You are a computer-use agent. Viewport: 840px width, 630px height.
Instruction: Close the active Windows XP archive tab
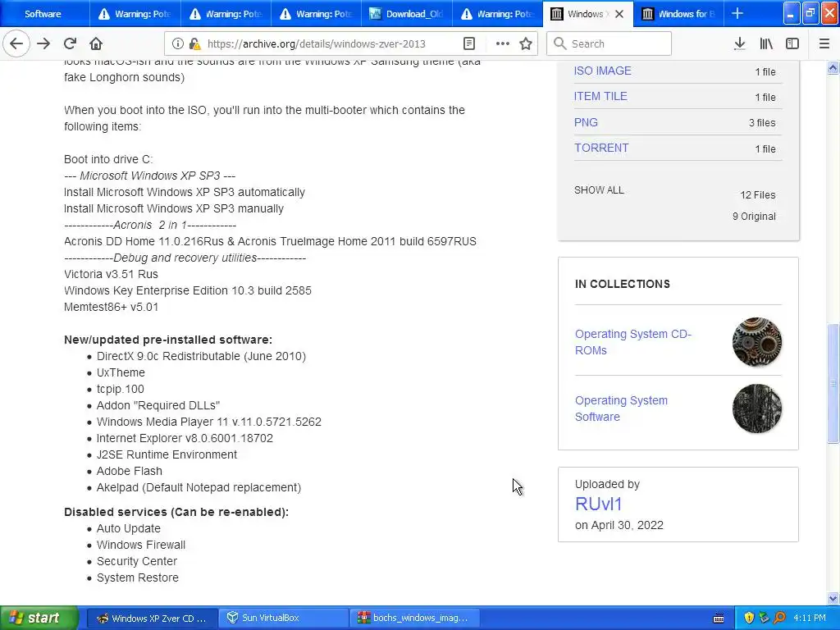tap(619, 14)
